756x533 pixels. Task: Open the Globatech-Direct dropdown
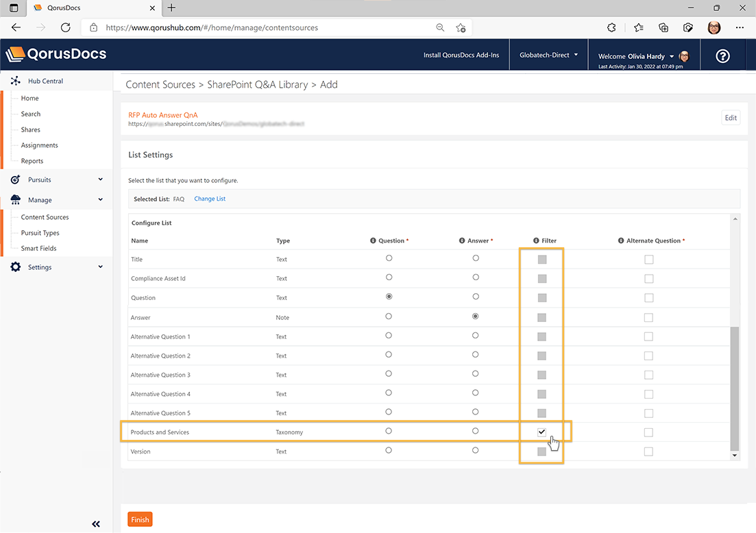coord(549,55)
